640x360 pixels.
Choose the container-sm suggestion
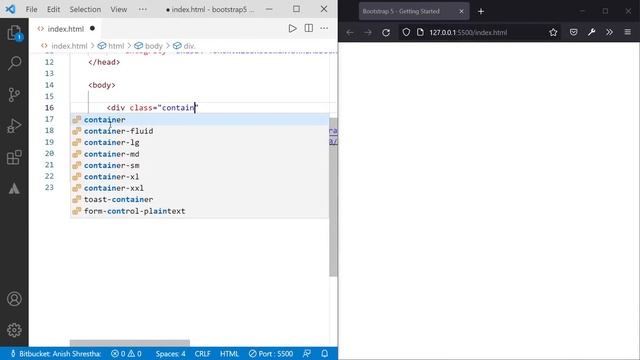pos(200,165)
